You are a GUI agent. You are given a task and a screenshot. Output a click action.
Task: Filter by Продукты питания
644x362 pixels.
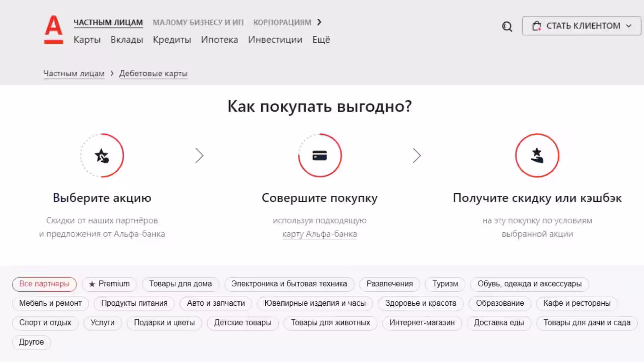[x=134, y=303]
